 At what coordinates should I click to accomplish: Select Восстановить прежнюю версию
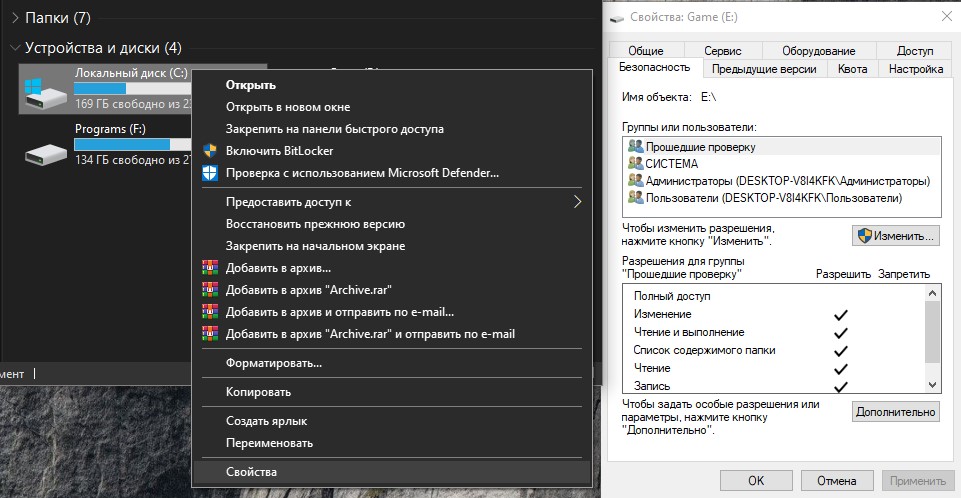tap(315, 224)
